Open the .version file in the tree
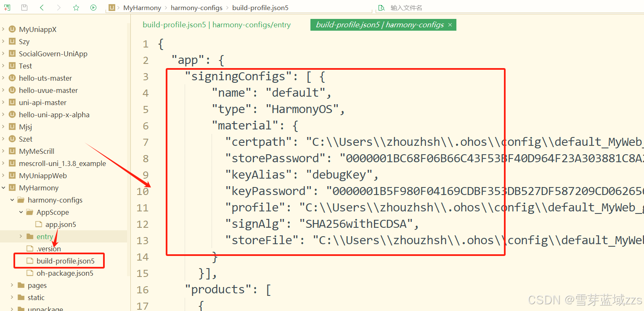Viewport: 644px width, 311px height. pos(48,249)
